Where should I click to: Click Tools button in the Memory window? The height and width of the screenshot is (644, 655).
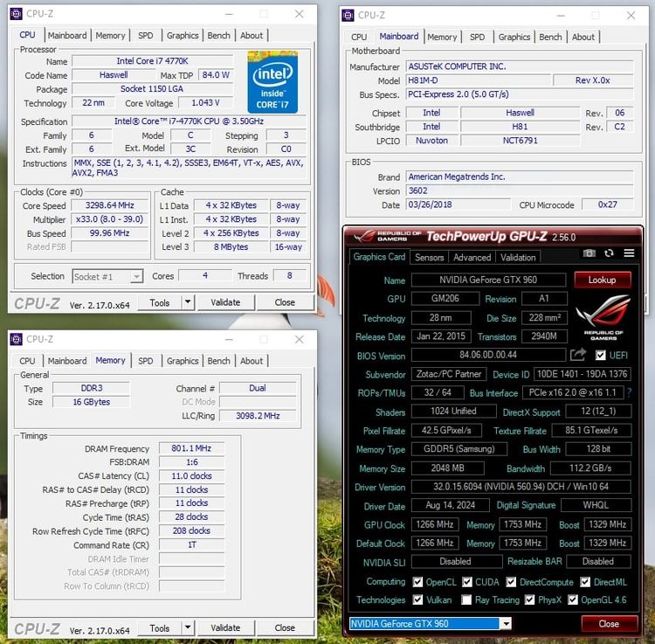pyautogui.click(x=160, y=627)
